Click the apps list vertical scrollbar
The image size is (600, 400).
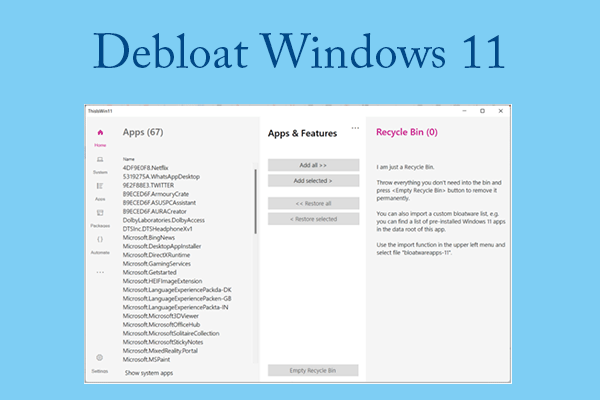click(x=255, y=202)
